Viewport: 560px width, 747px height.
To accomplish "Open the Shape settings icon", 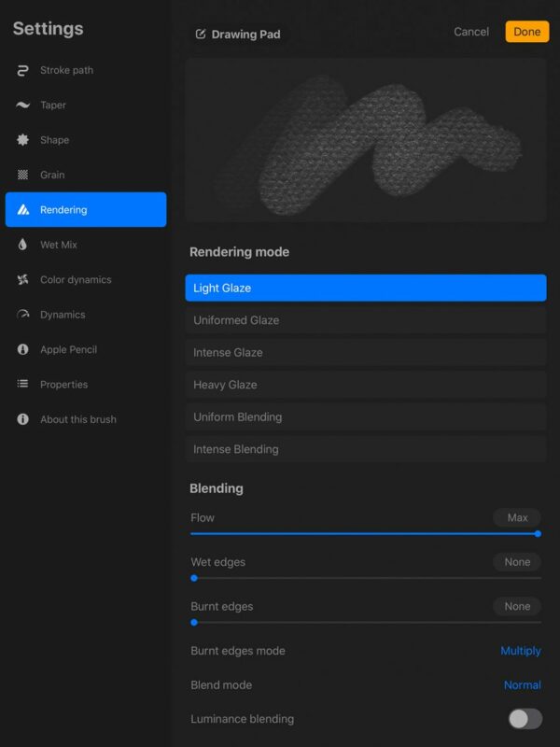I will tap(22, 140).
